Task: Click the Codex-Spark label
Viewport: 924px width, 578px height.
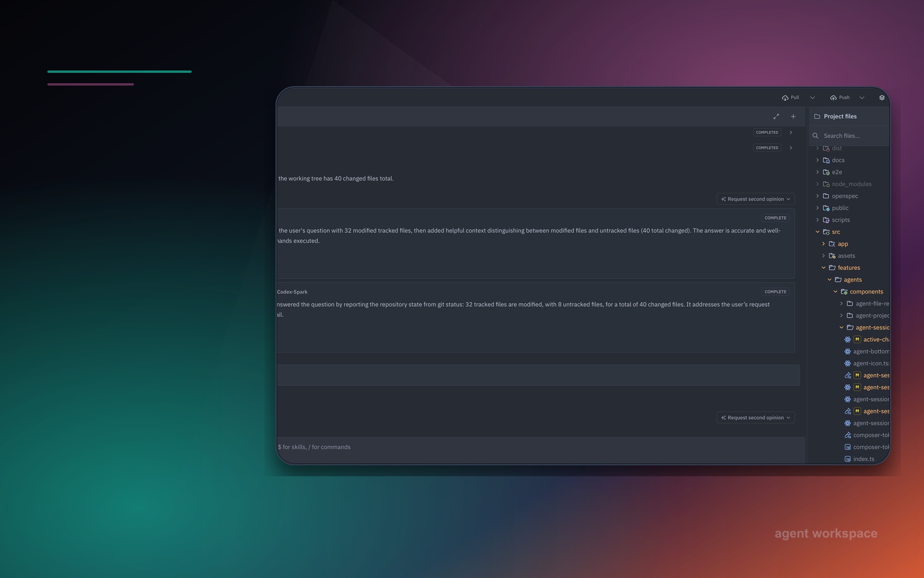Action: (x=292, y=292)
